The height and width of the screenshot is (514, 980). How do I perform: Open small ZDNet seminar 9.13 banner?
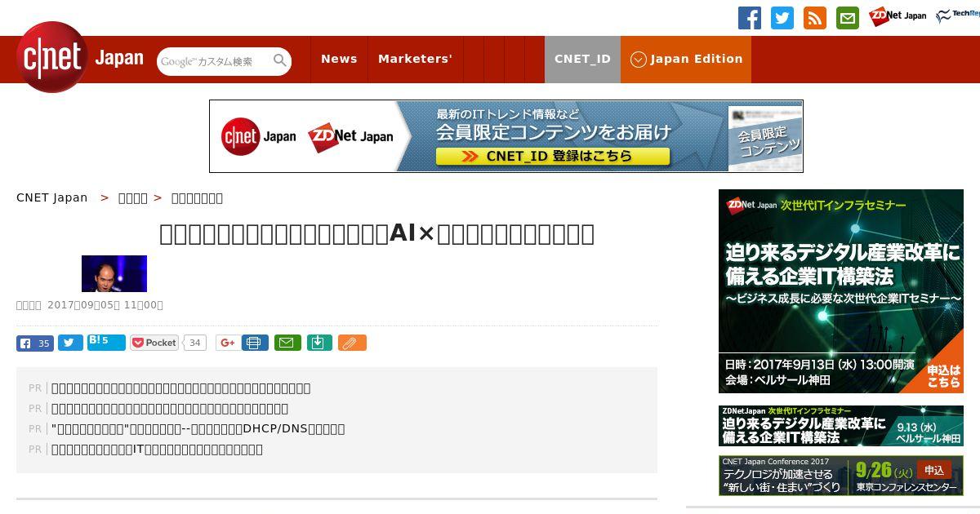(x=841, y=426)
